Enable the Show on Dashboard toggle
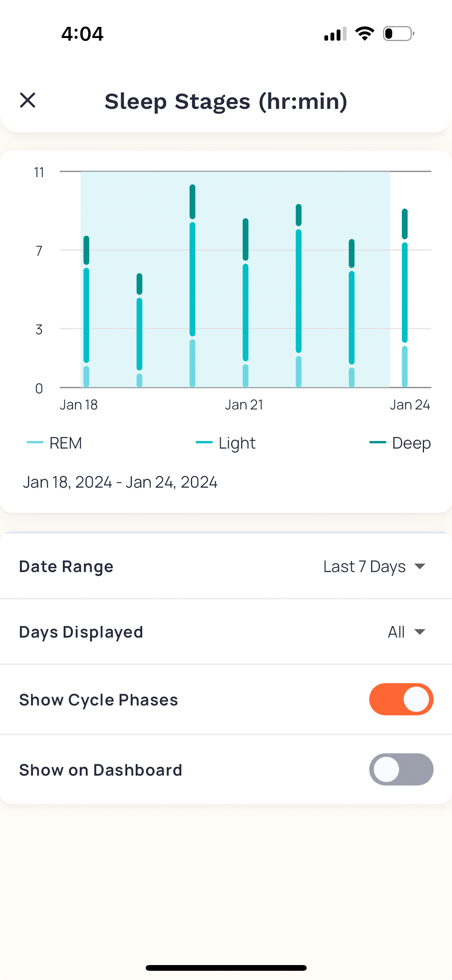Viewport: 452px width, 980px height. pos(401,770)
